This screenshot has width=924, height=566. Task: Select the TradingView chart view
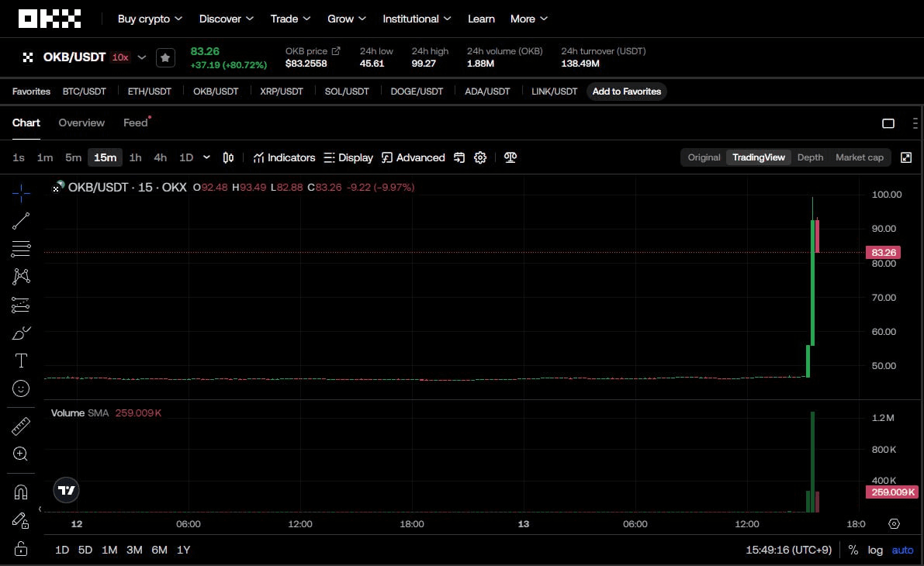(x=759, y=157)
